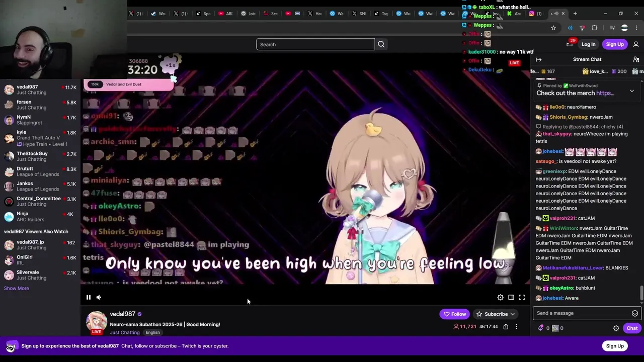Open the user account avatar menu
This screenshot has width=644, height=362.
click(636, 44)
